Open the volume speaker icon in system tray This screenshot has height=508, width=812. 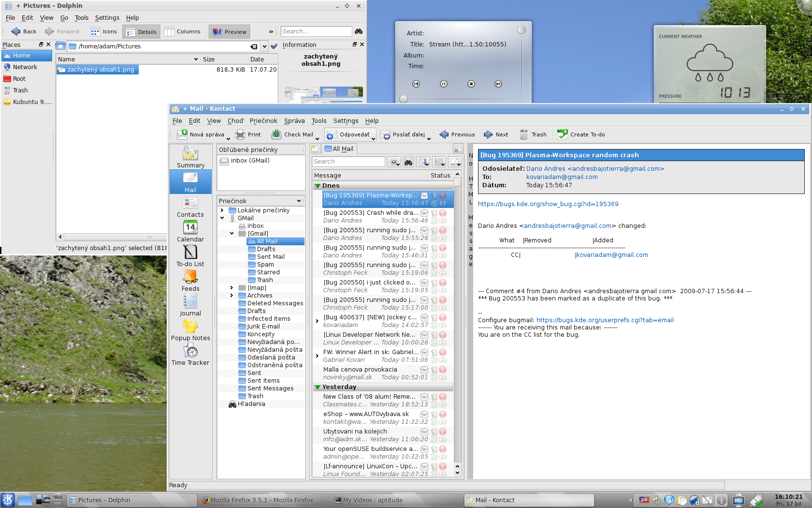tap(656, 500)
